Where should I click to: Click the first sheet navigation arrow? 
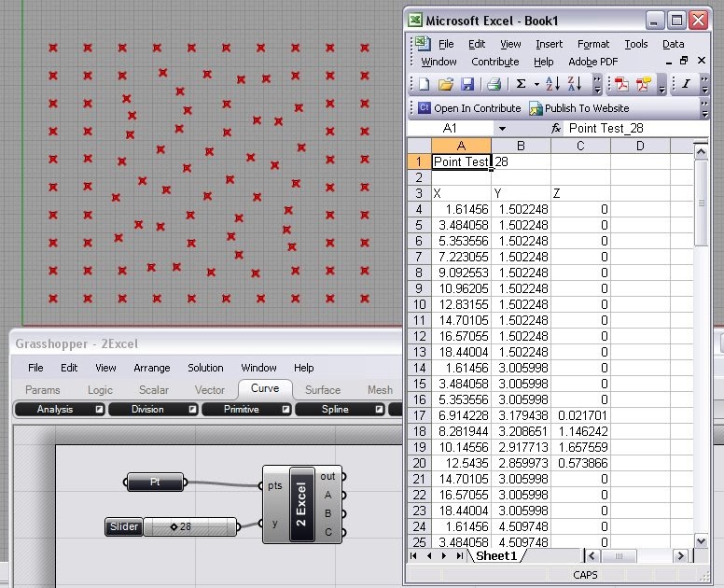[413, 555]
